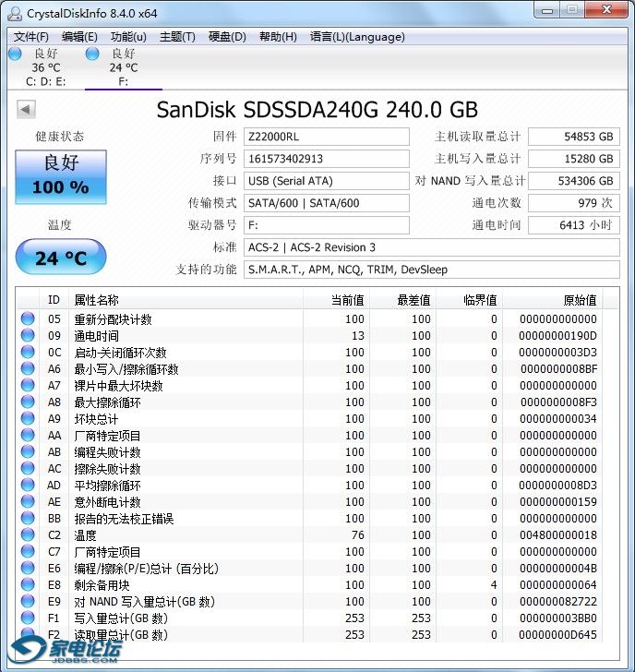Click status icon of row E9

point(28,601)
